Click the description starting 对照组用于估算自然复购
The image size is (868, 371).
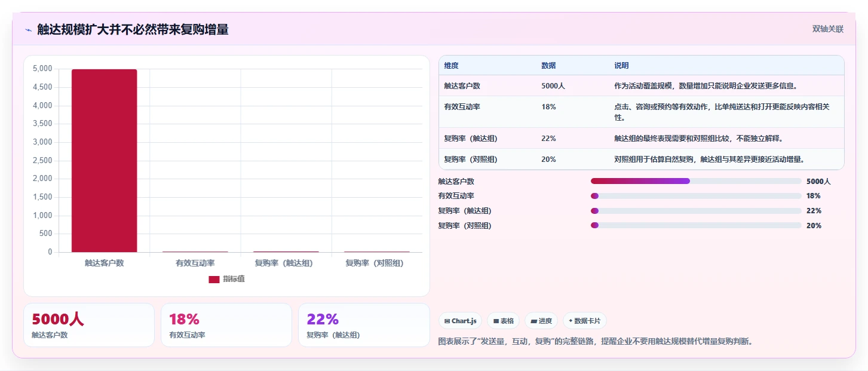point(709,160)
